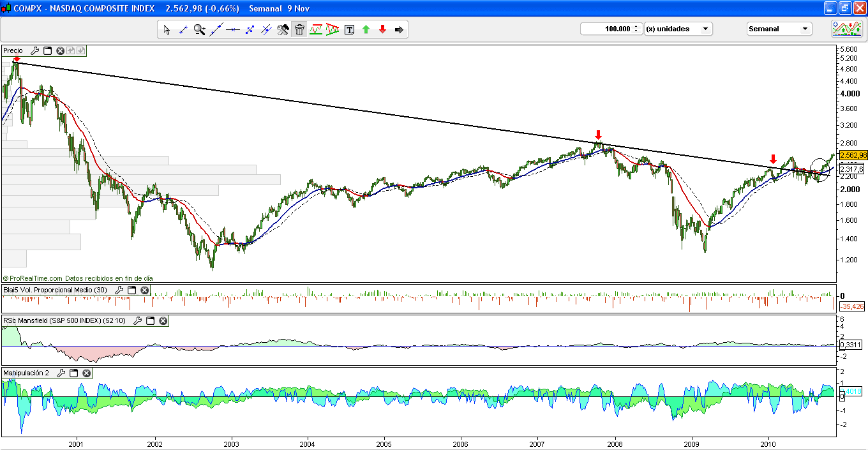The image size is (868, 450).
Task: Open Precio panel wrench settings
Action: (x=35, y=50)
